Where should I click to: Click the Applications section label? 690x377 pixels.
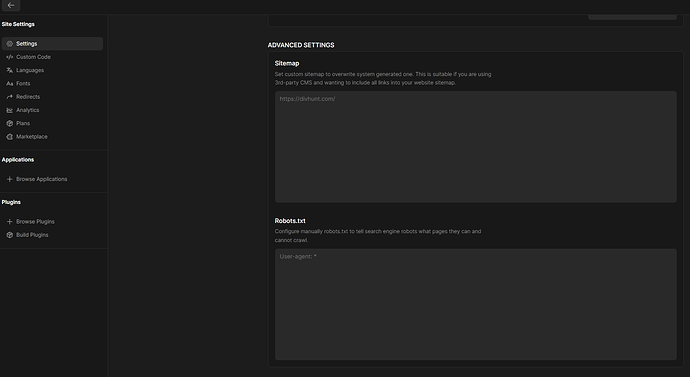[x=18, y=160]
